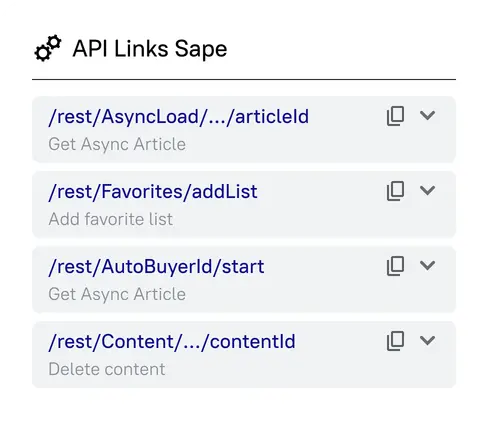Click Get Async Article under AutoBuyerId path
This screenshot has height=426, width=488.
coord(117,295)
